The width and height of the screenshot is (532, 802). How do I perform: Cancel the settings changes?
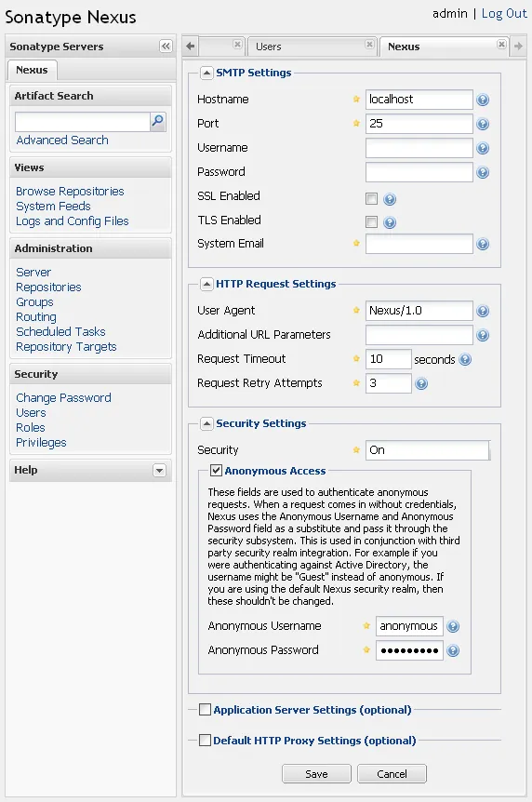pos(392,774)
